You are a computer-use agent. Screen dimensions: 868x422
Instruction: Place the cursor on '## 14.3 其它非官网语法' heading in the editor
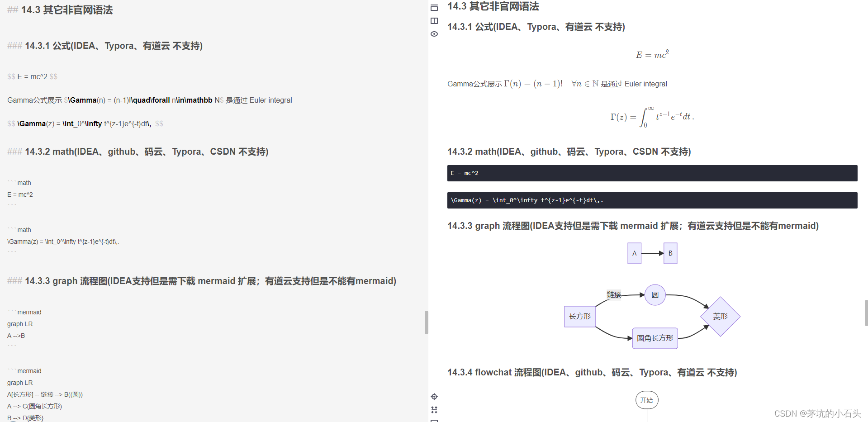(x=60, y=10)
